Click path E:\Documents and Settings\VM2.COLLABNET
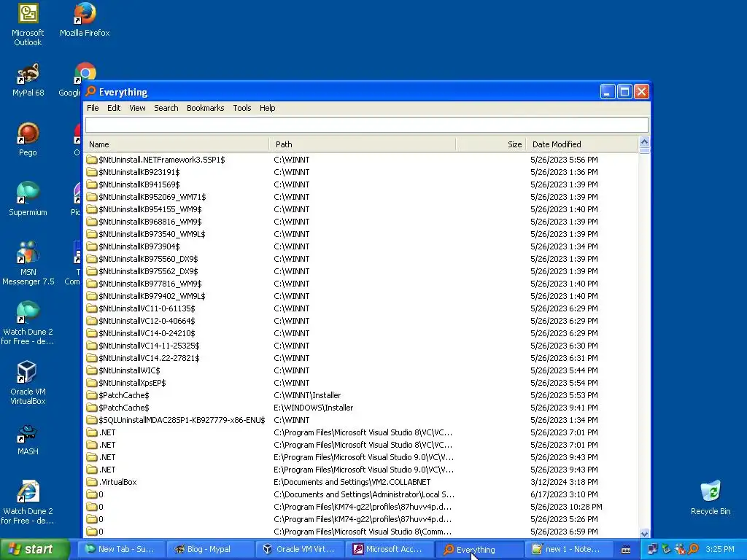Image resolution: width=747 pixels, height=560 pixels. tap(352, 482)
